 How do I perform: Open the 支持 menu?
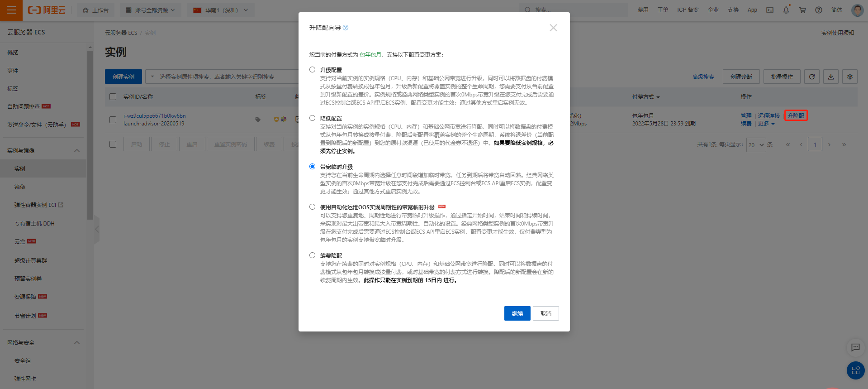click(x=733, y=10)
